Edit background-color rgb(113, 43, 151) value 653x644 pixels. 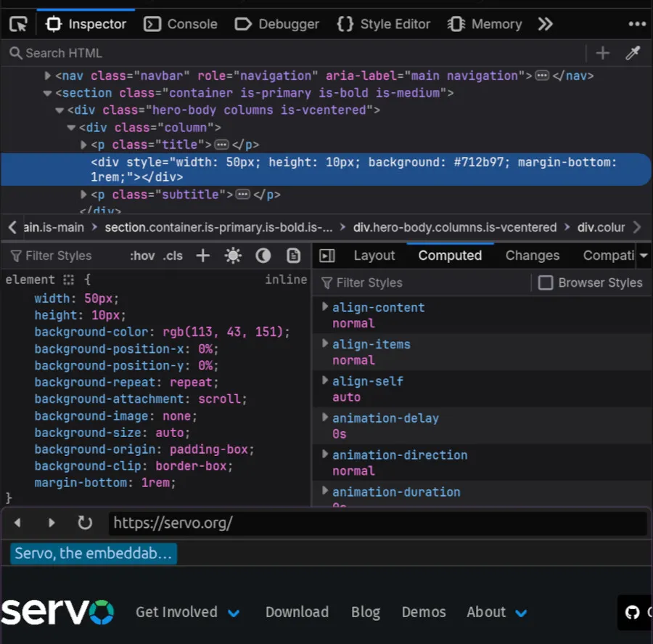click(x=223, y=333)
